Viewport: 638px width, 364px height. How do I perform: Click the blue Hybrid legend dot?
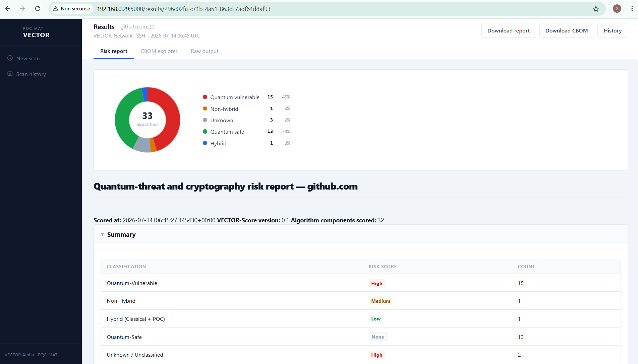click(205, 143)
